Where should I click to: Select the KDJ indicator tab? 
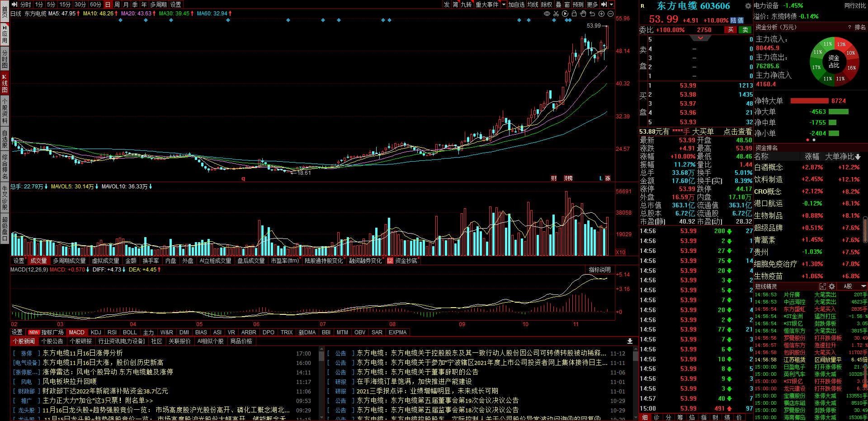96,332
